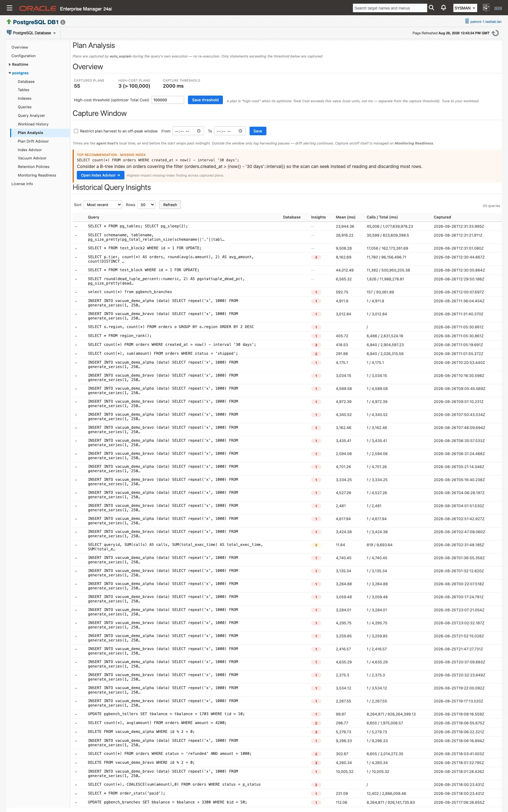
Task: Click the yellow insights badge on queryid row
Action: click(316, 545)
